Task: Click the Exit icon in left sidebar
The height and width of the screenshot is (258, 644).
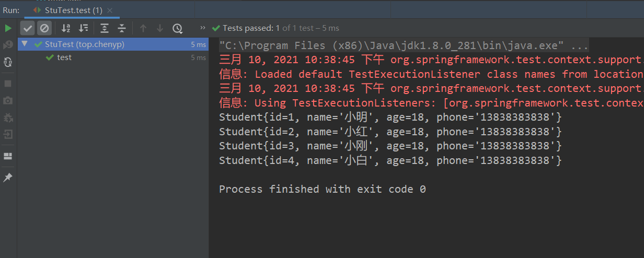Action: point(8,135)
